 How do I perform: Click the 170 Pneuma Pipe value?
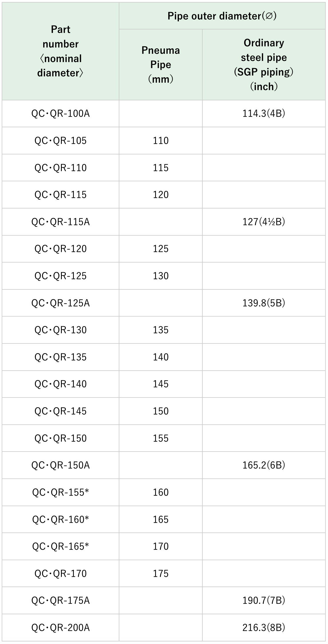pos(161,546)
